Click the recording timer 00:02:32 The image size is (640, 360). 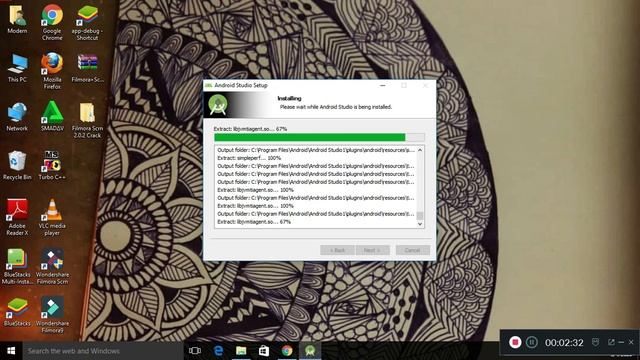(x=564, y=342)
